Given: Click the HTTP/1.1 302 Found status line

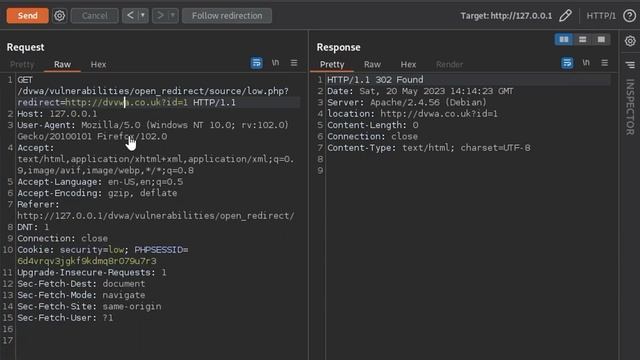Looking at the screenshot, I should pos(375,80).
